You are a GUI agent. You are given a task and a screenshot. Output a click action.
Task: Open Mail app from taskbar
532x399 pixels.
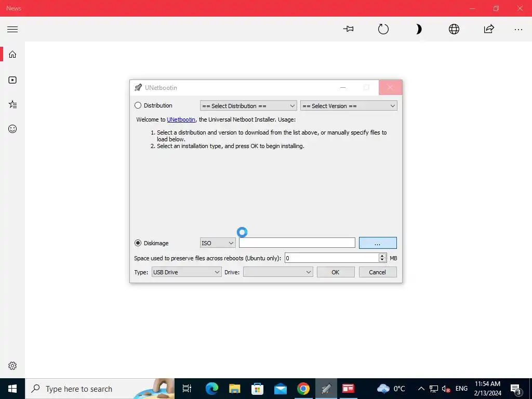pos(281,389)
